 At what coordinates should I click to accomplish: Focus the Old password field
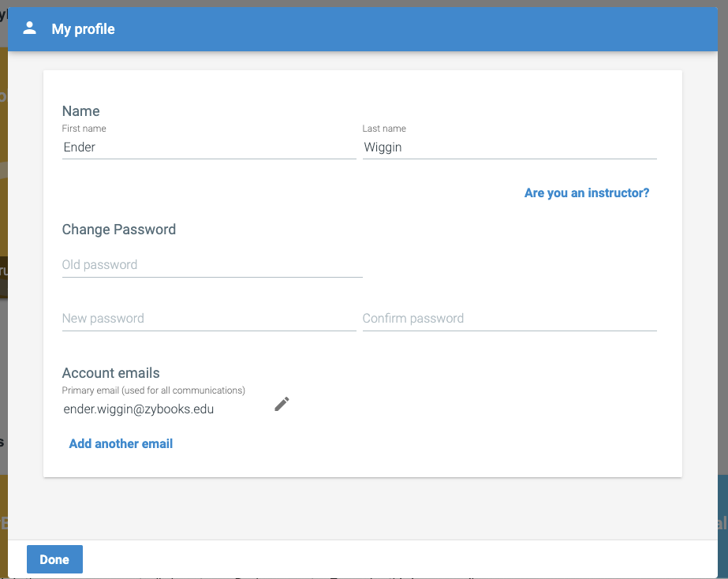click(211, 265)
